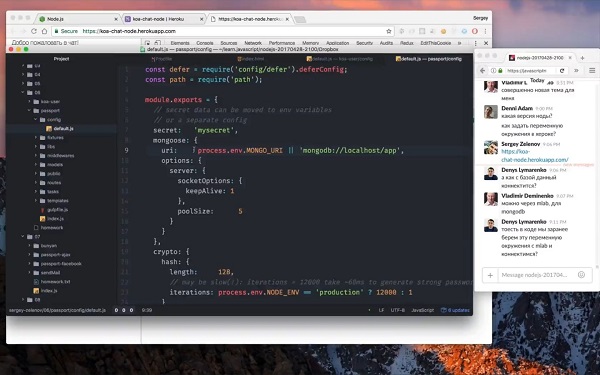Viewport: 600px width, 375px height.
Task: Expand the fixtures folder
Action: click(x=36, y=137)
